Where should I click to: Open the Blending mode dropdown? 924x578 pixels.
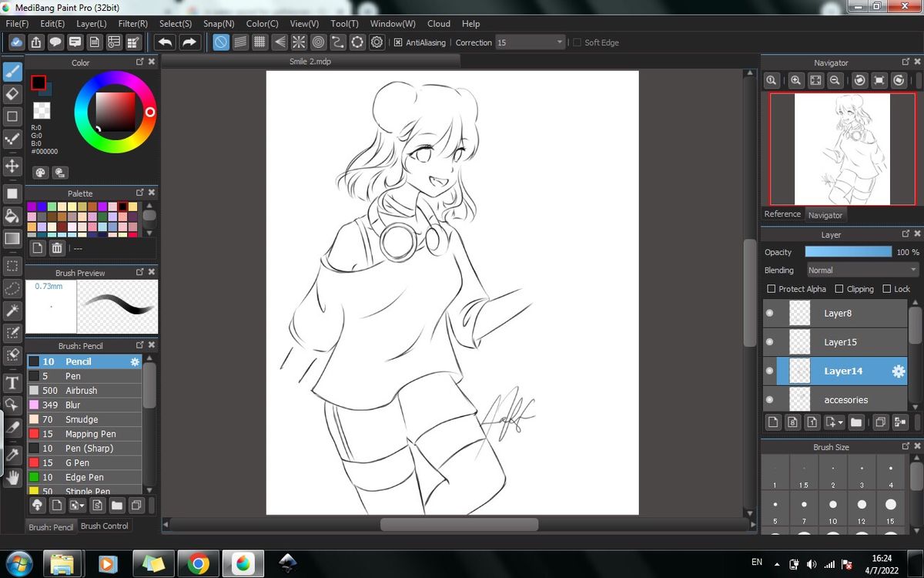point(862,271)
